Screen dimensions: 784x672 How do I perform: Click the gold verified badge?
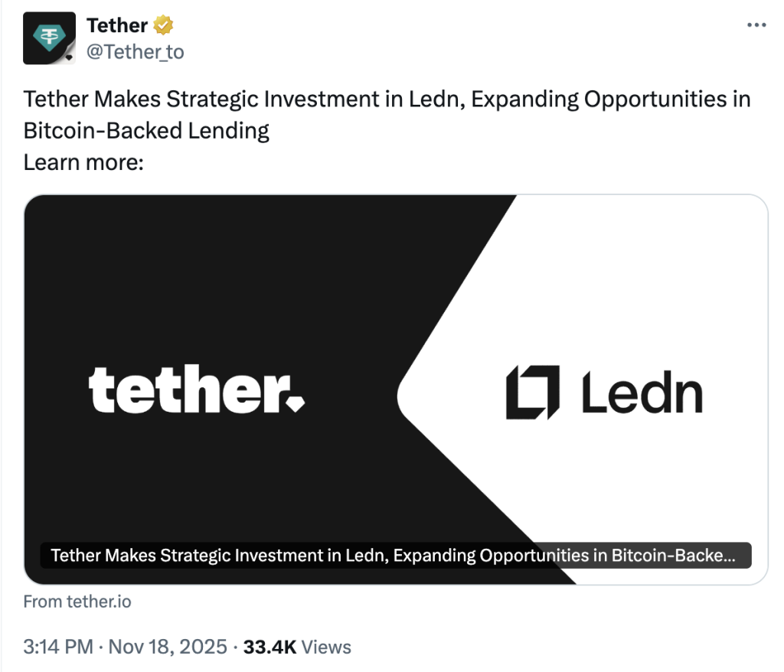tap(163, 25)
